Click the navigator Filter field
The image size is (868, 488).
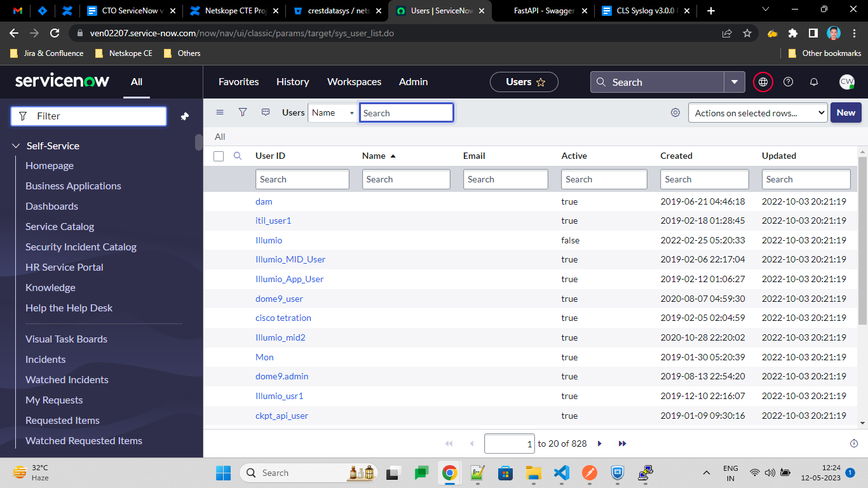89,116
